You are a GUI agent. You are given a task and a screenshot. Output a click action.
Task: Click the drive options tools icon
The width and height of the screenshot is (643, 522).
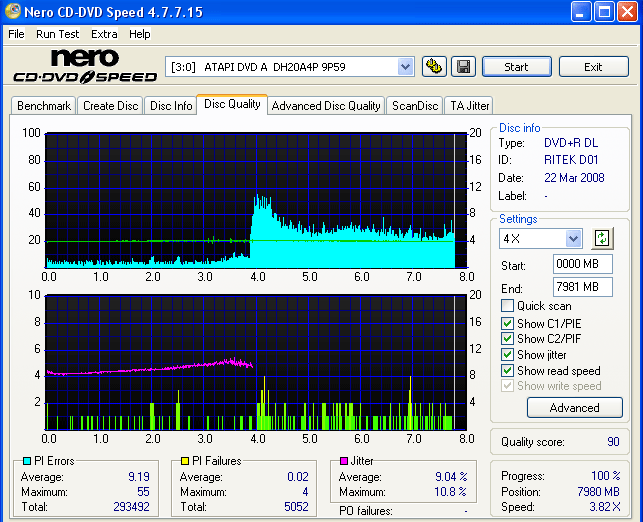coord(434,66)
